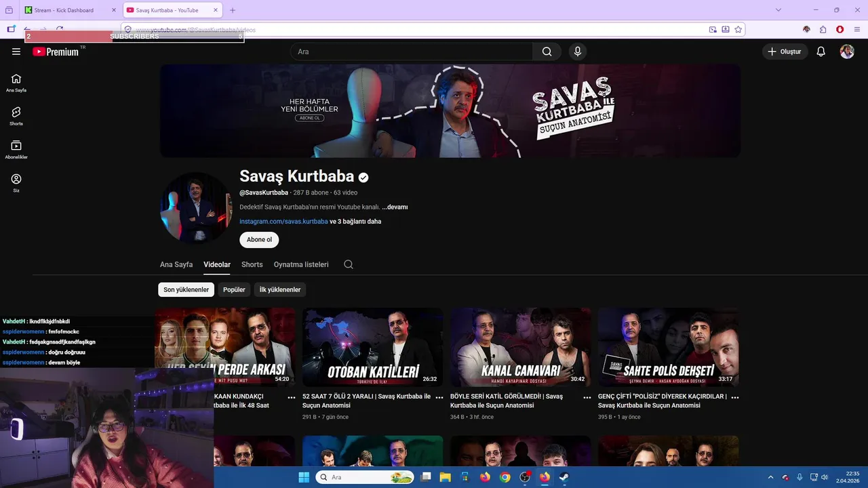The height and width of the screenshot is (488, 868).
Task: Bookmark page with the star icon
Action: click(x=738, y=29)
